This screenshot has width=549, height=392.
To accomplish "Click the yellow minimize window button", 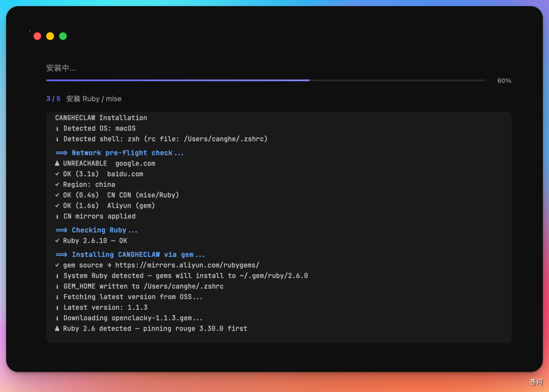I will [50, 36].
